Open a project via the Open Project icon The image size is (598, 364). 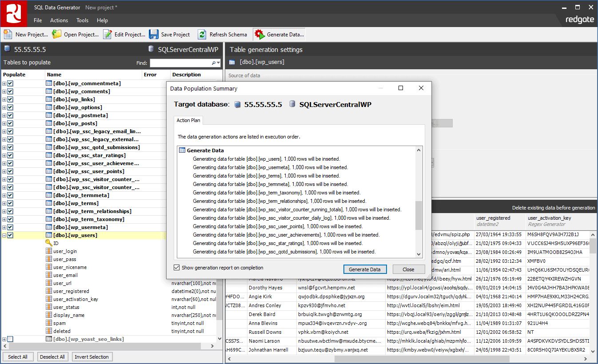click(x=56, y=34)
